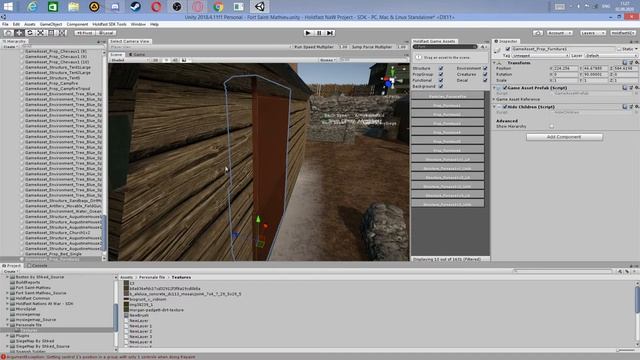The height and width of the screenshot is (360, 640).
Task: Open the editor Layout dropdown
Action: (623, 33)
